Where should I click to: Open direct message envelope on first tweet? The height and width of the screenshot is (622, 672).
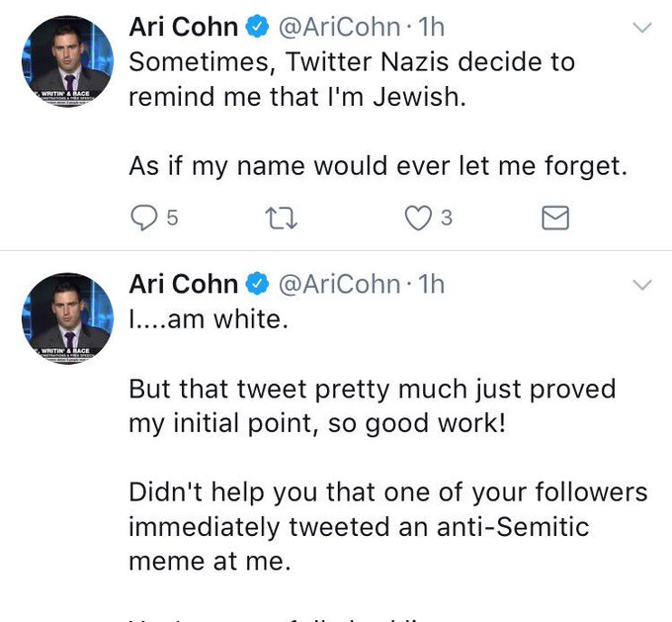pyautogui.click(x=555, y=218)
